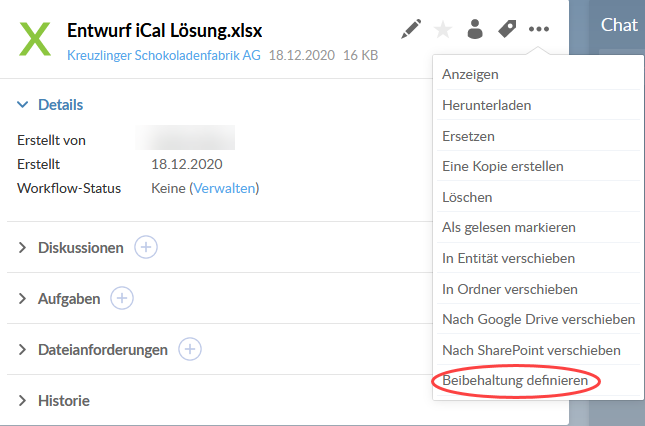This screenshot has height=426, width=645.
Task: Select In Entität verschieben
Action: tap(538, 258)
